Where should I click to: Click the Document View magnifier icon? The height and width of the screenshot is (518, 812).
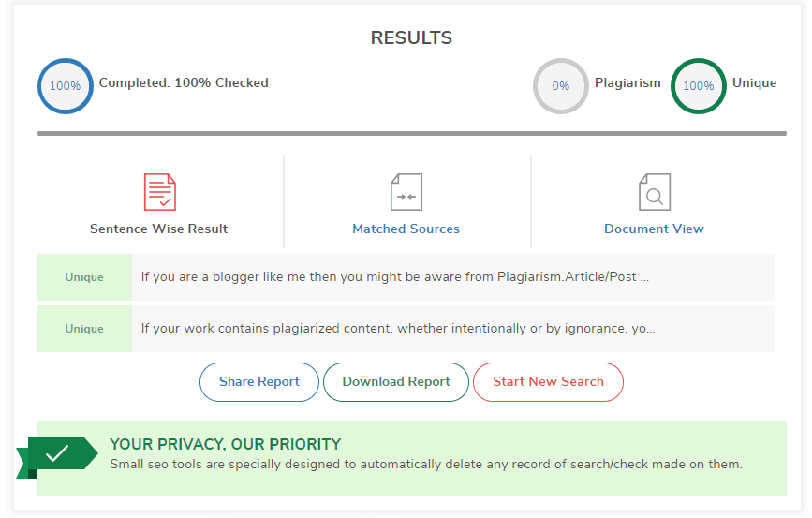(655, 192)
